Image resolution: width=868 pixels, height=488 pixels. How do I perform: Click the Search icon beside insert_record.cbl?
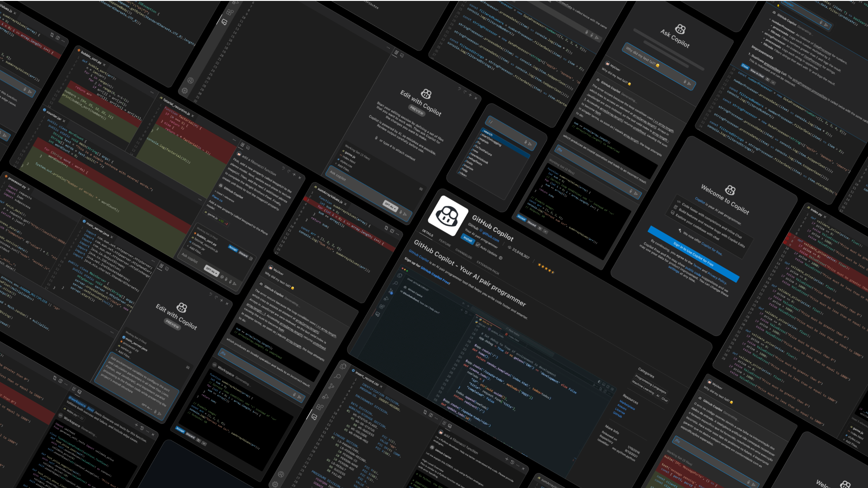(337, 376)
